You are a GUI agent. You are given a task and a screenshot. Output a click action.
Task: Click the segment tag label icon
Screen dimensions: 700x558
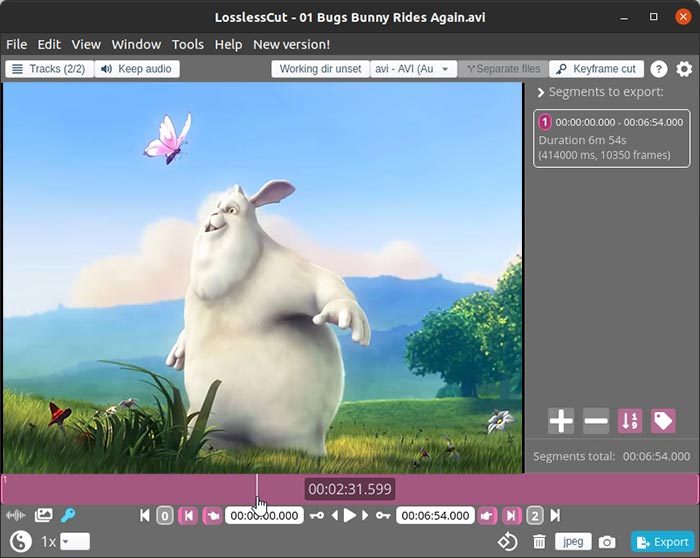(x=663, y=421)
